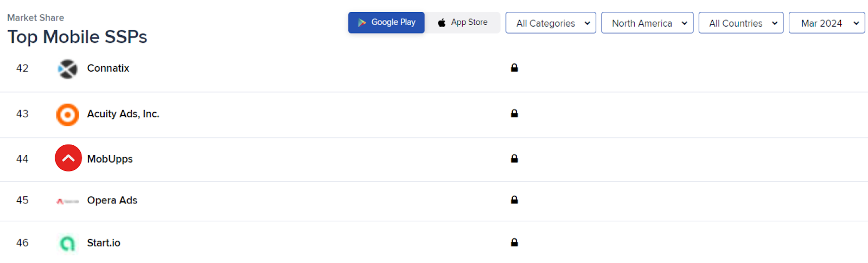
Task: Click the lock icon in Acuity Ads row
Action: (514, 113)
